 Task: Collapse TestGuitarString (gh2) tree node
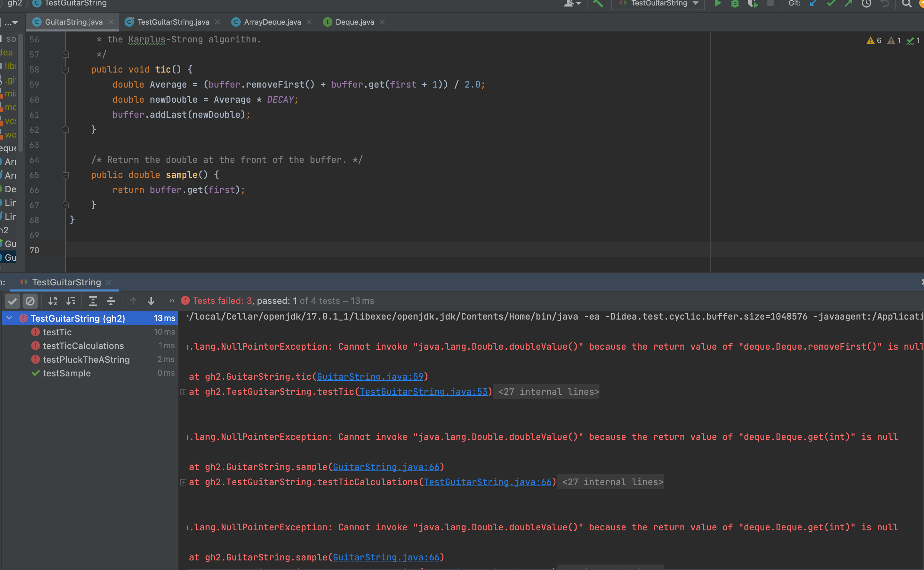10,318
